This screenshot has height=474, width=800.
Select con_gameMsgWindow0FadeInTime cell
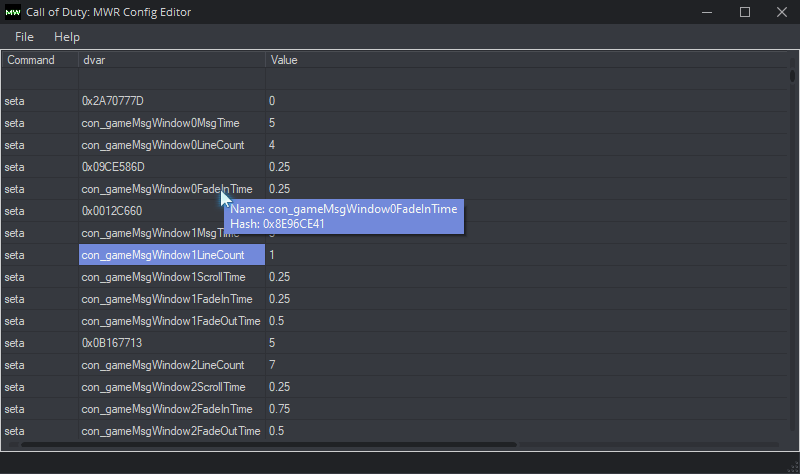pos(172,189)
